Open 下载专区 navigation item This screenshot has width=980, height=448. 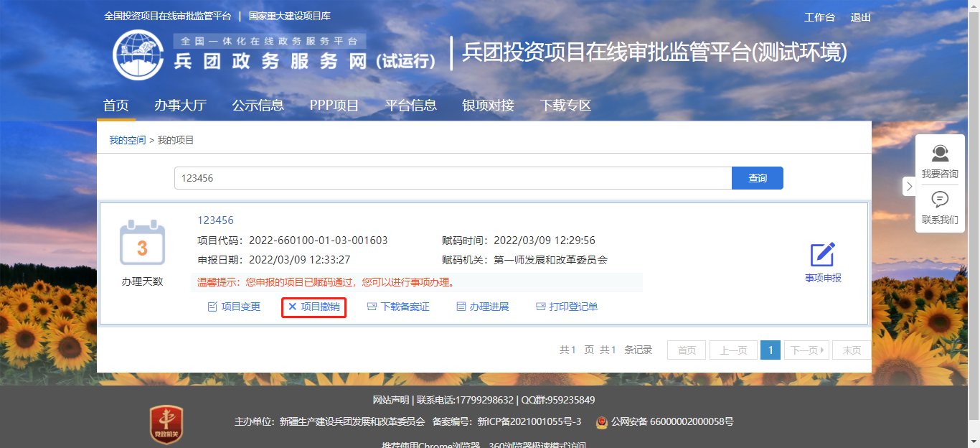coord(565,106)
